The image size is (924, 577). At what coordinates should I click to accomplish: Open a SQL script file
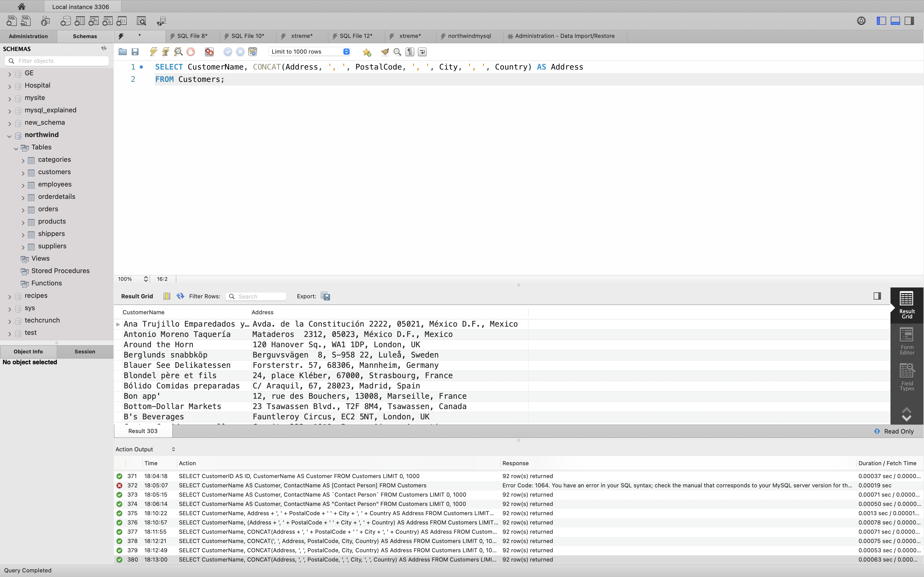[x=122, y=52]
